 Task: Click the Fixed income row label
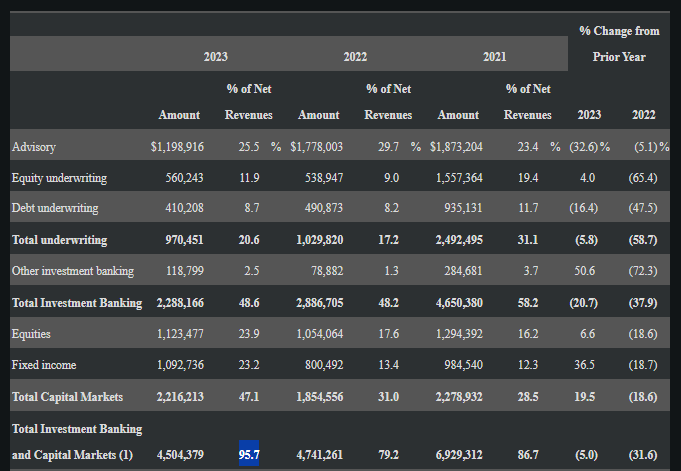(x=43, y=365)
